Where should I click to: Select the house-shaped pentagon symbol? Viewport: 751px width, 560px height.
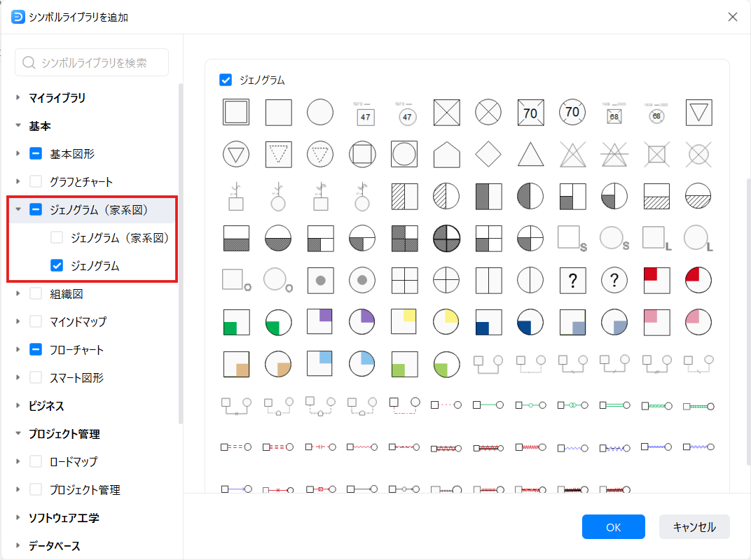pos(446,154)
